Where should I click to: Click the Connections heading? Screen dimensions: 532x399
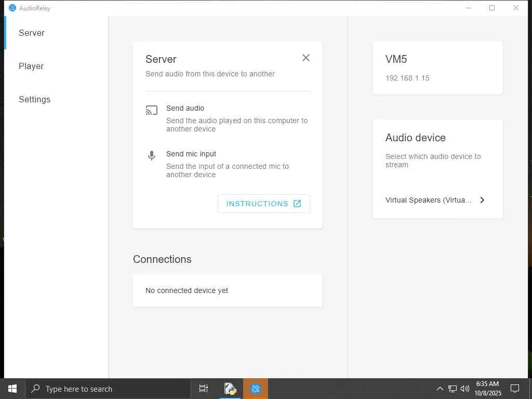pos(162,259)
